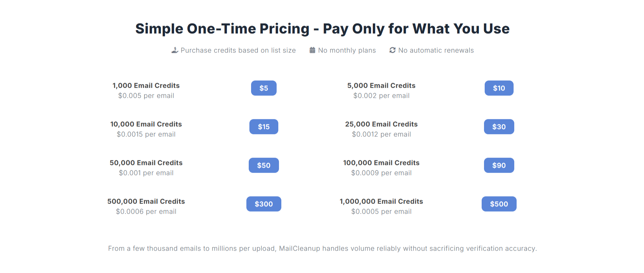The width and height of the screenshot is (644, 273).
Task: Click the No automatic renewals text
Action: click(436, 50)
